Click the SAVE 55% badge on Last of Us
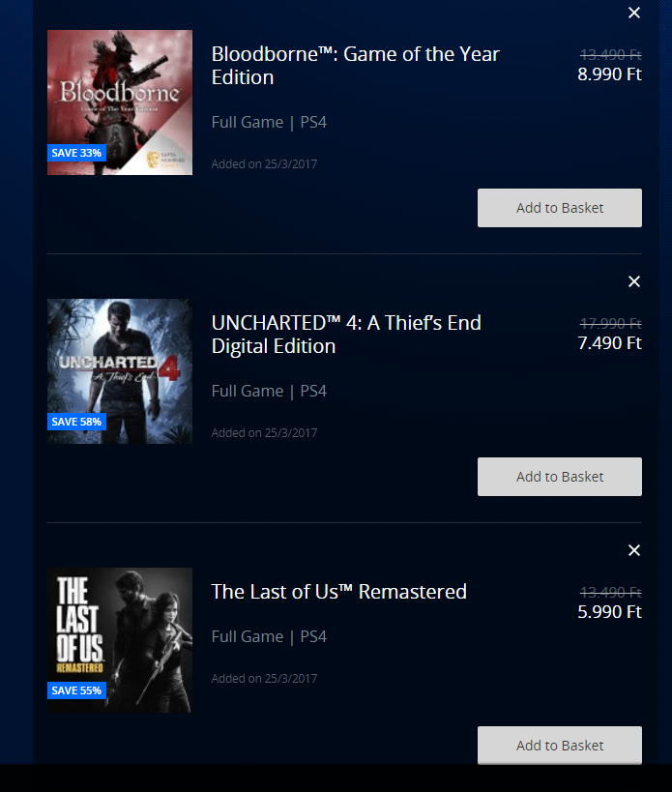This screenshot has height=792, width=672. 76,689
